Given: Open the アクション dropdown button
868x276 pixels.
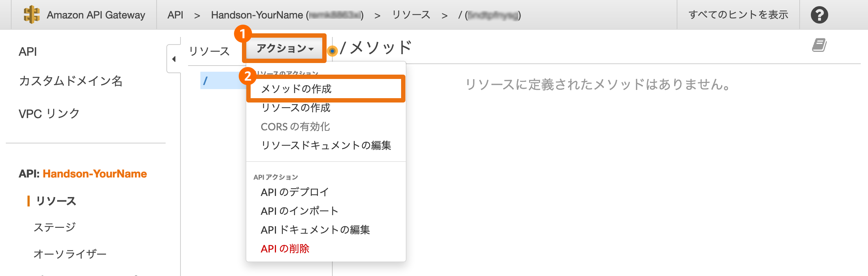Looking at the screenshot, I should [285, 48].
